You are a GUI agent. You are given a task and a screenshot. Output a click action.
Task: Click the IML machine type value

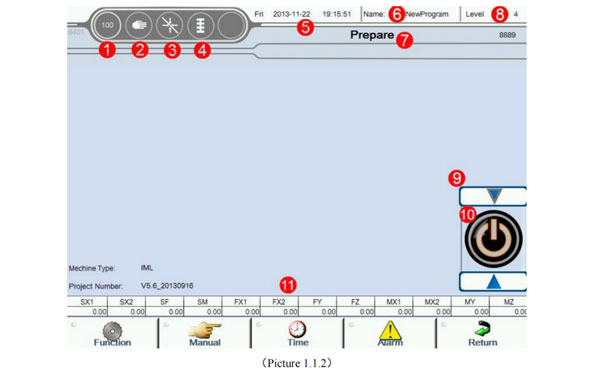[x=147, y=268]
